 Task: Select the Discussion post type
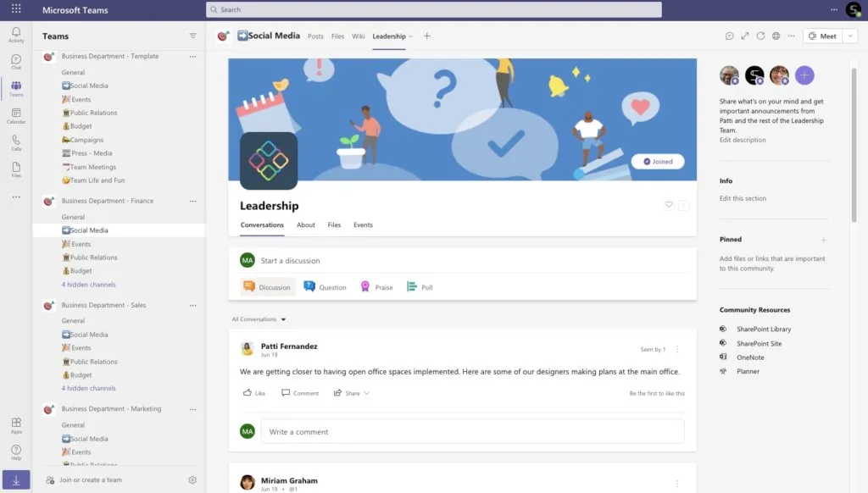point(267,287)
